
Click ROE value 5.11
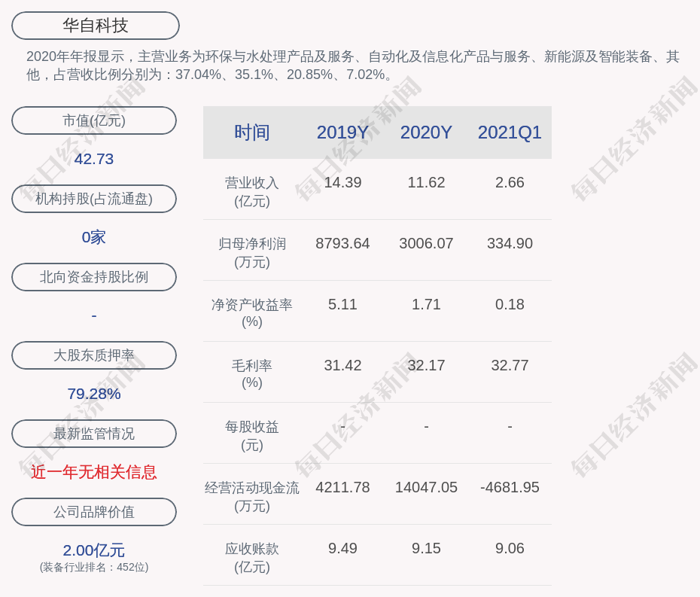click(342, 305)
